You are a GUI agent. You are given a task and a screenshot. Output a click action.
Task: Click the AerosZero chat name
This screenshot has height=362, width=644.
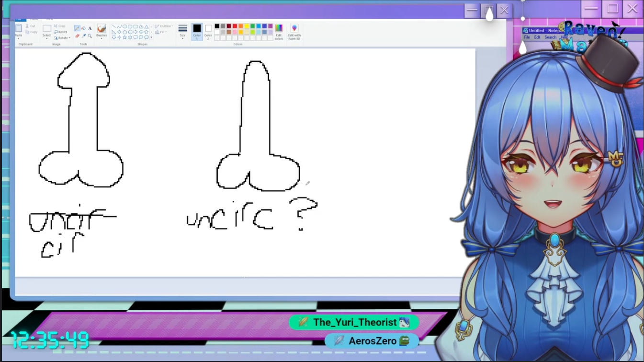(x=373, y=341)
